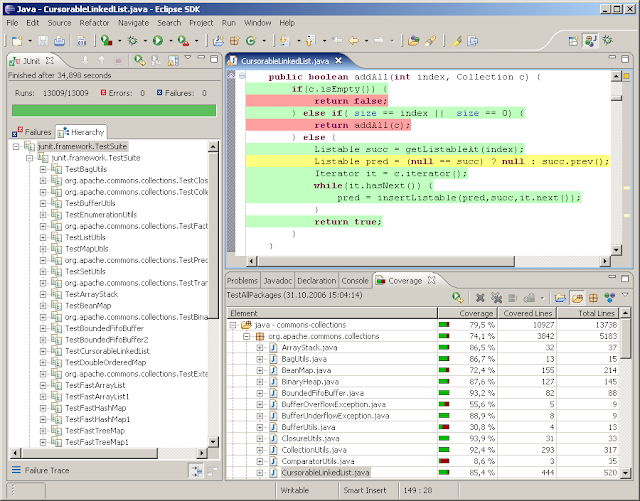Click the Open Type folder icon

[x=414, y=40]
